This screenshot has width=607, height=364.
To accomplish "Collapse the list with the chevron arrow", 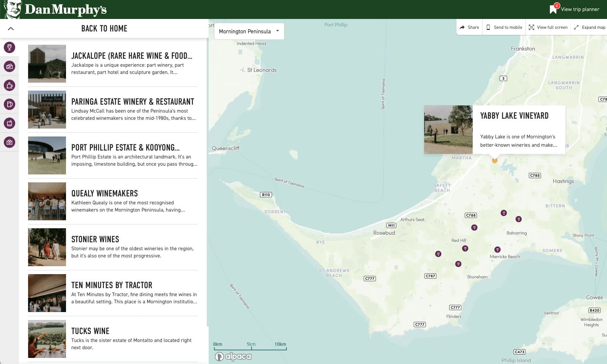I will (11, 28).
